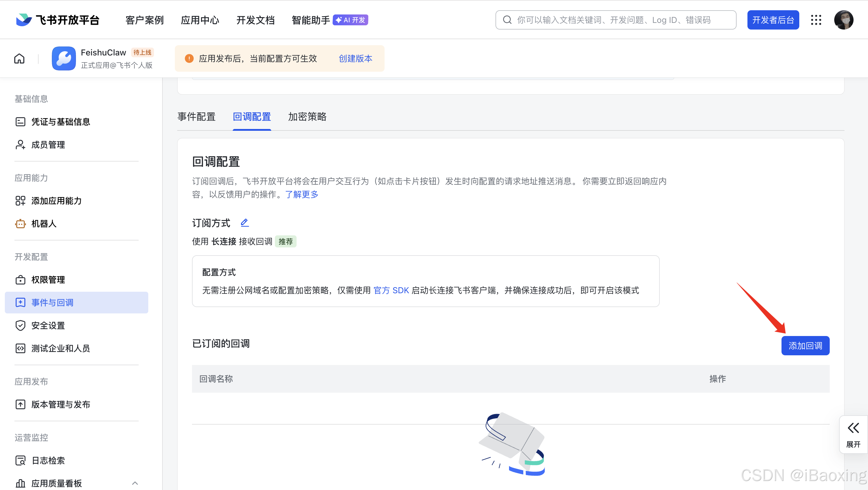Switch to the 加密策略 tab

[307, 117]
